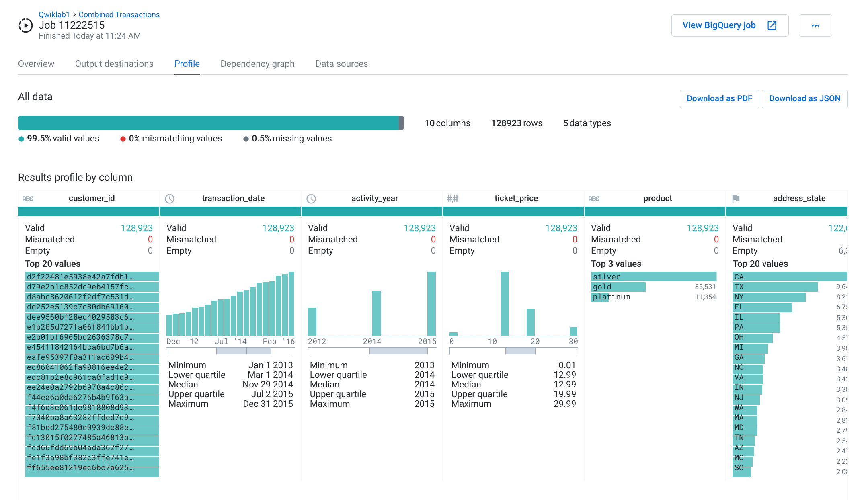Click the numeric type icon on ticket_price column

point(453,198)
